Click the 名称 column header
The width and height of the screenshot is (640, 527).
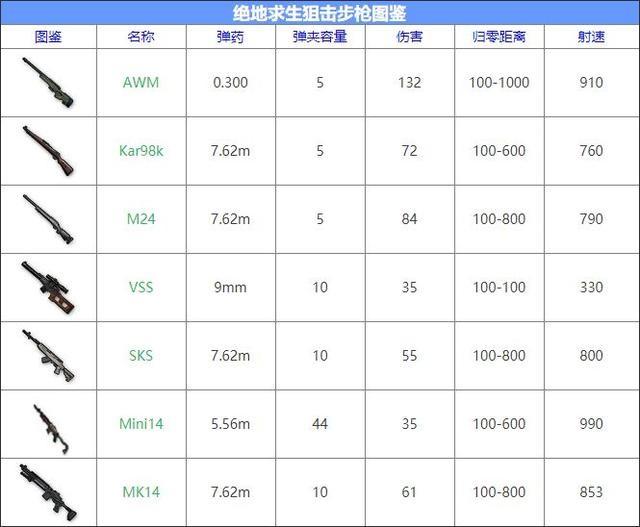[141, 37]
